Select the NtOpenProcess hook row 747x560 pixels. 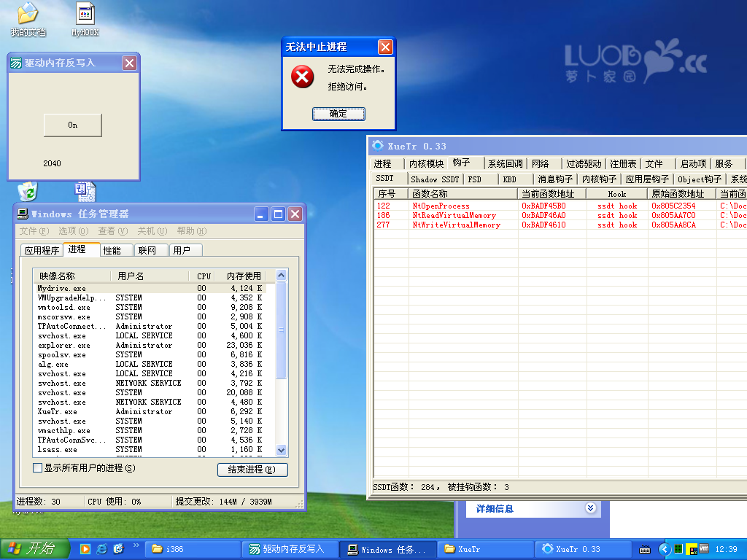coord(560,206)
